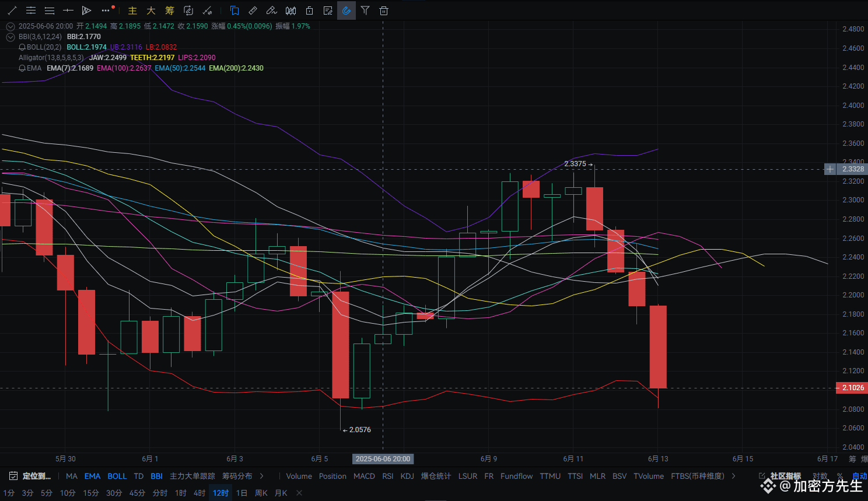Screen dimensions: 868x501
Task: Click the filter funnel icon
Action: 365,10
